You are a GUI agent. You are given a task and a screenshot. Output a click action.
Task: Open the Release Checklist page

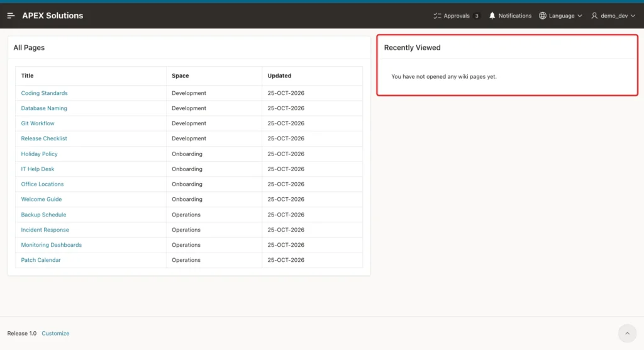[x=44, y=138]
